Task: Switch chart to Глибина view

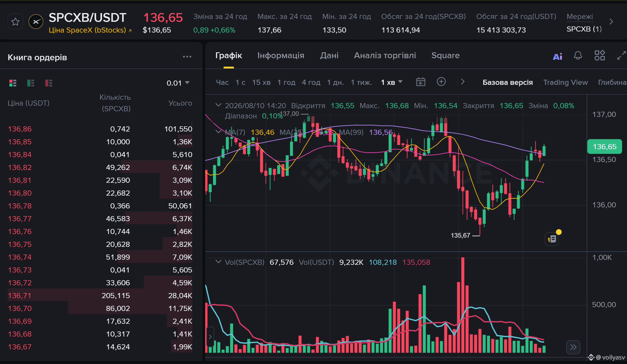Action: tap(612, 82)
